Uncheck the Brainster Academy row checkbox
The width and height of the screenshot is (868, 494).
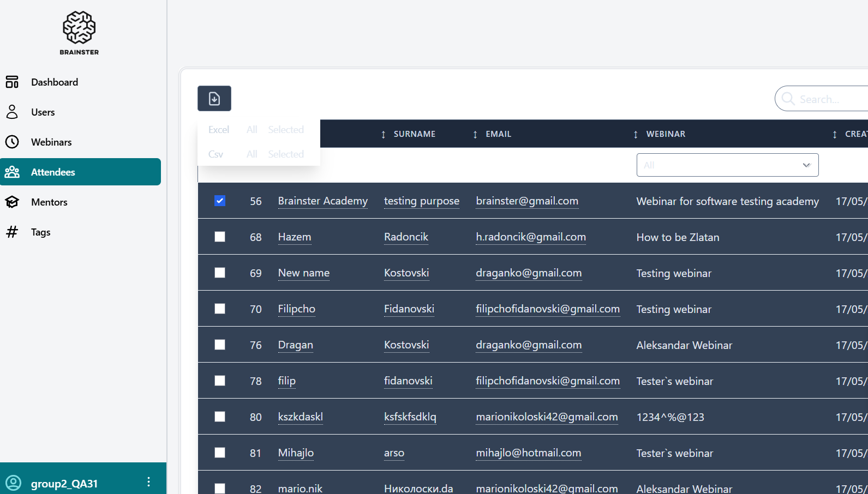(220, 201)
